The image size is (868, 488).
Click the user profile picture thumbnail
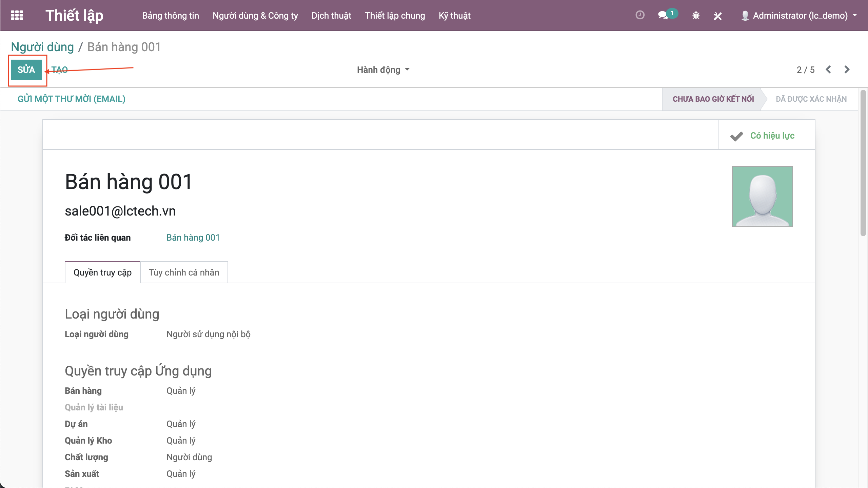point(762,197)
